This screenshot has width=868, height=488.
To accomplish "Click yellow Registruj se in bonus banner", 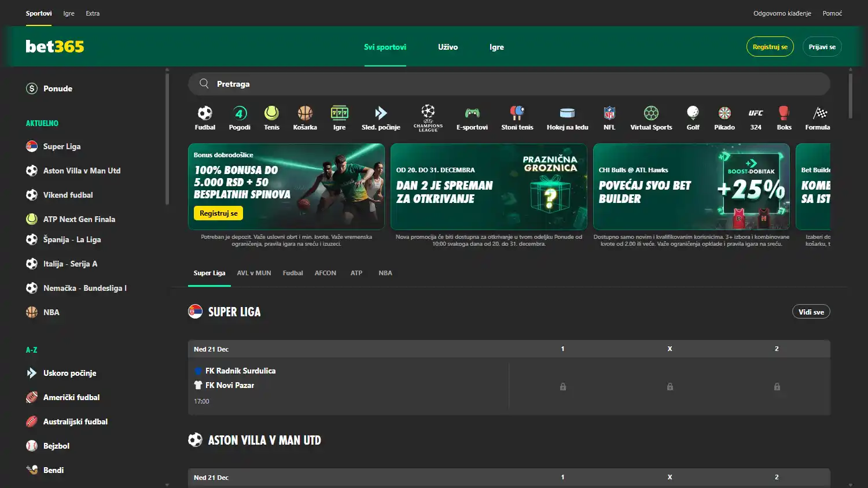I will [219, 213].
